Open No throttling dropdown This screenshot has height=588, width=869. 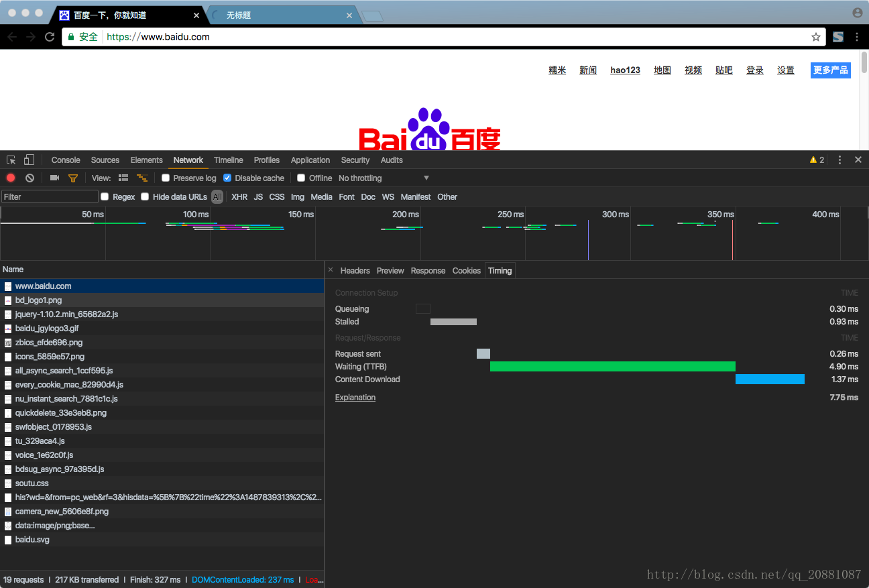[x=384, y=178]
